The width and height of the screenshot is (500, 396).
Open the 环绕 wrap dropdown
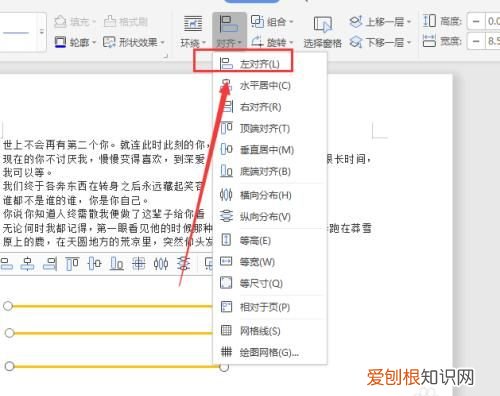click(193, 31)
